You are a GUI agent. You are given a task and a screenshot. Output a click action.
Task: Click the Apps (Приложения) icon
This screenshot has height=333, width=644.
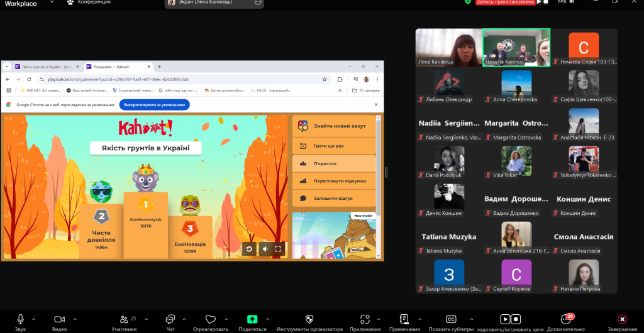point(365,319)
